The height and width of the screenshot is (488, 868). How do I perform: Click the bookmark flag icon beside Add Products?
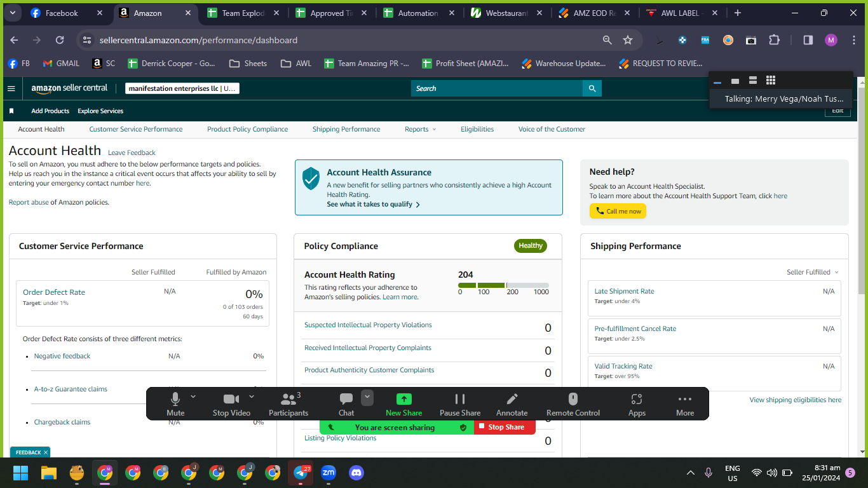pyautogui.click(x=11, y=111)
